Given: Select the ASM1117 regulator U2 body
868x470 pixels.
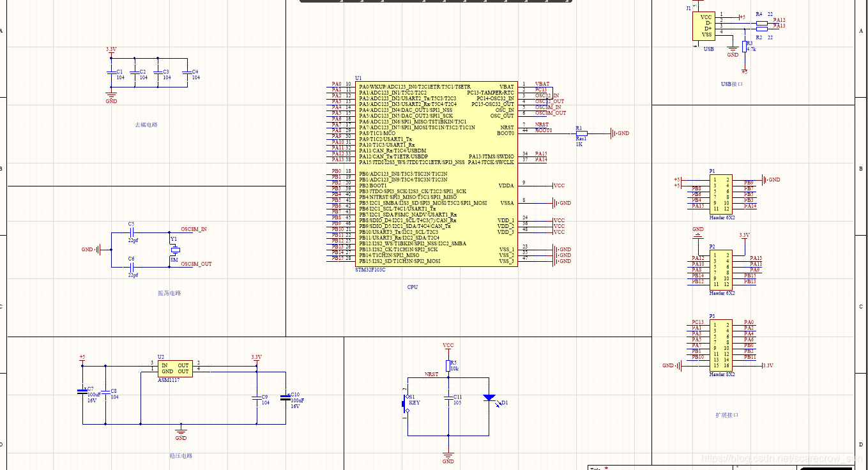Looking at the screenshot, I should coord(174,368).
